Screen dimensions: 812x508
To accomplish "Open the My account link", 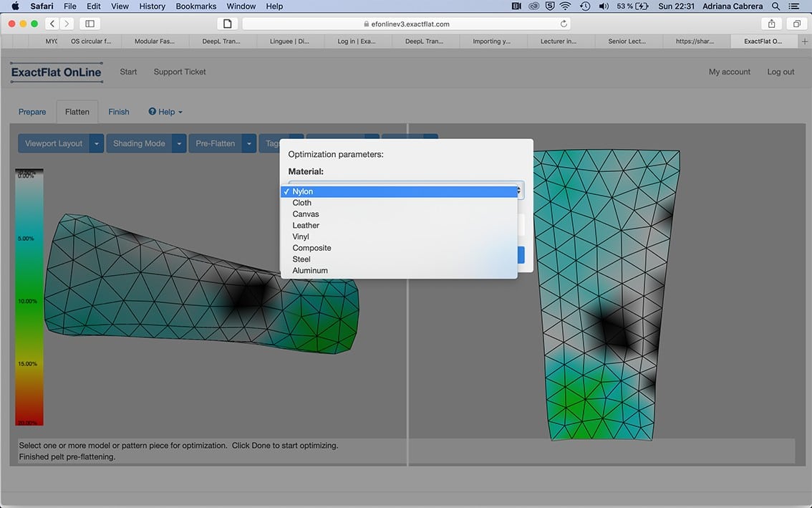I will click(730, 72).
